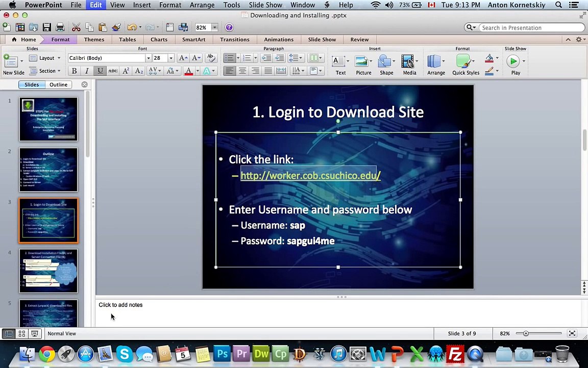Viewport: 588px width, 368px height.
Task: Open the Themes ribbon tab
Action: (x=94, y=39)
